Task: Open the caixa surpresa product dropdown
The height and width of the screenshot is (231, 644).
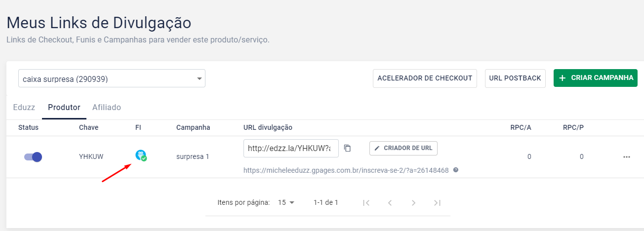Action: click(x=112, y=78)
